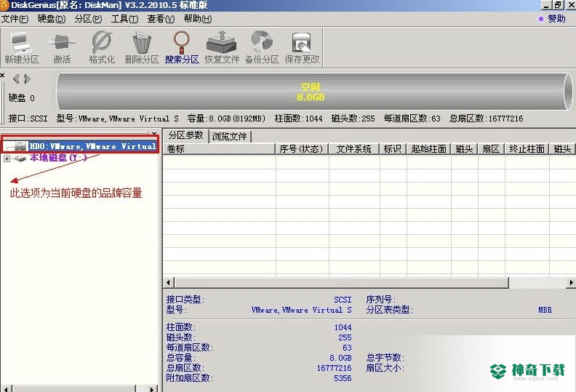Expand the local disk (本地磁盘) tree node
Image resolution: width=576 pixels, height=392 pixels.
pyautogui.click(x=7, y=159)
